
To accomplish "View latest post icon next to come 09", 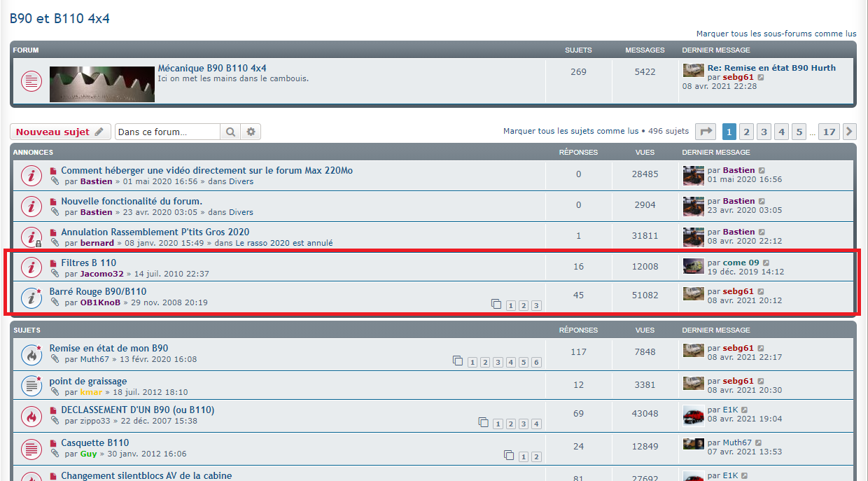I will coord(766,263).
